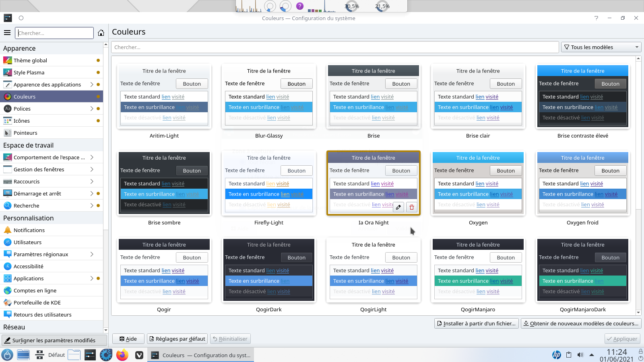Expand Paramètres régionaux submenu
Viewport: 644px width, 362px height.
pos(92,254)
